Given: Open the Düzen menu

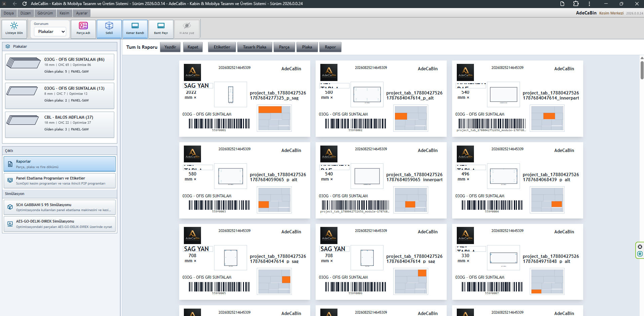Looking at the screenshot, I should (26, 13).
